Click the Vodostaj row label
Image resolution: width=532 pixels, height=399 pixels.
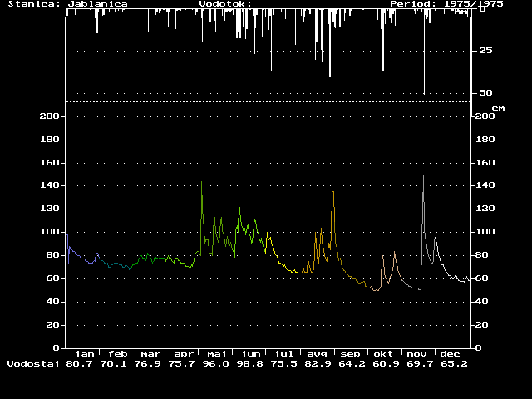(33, 364)
